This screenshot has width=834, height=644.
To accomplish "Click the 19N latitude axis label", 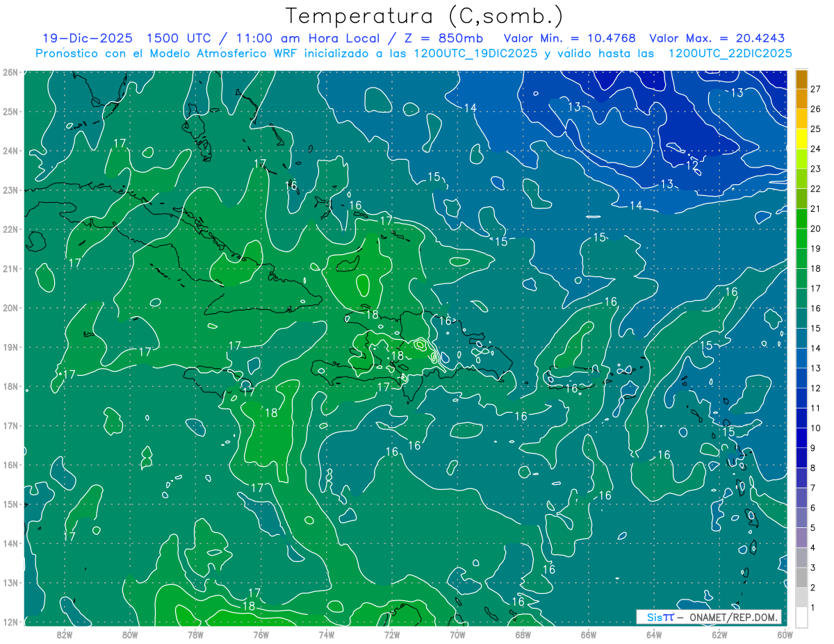I will 10,347.
